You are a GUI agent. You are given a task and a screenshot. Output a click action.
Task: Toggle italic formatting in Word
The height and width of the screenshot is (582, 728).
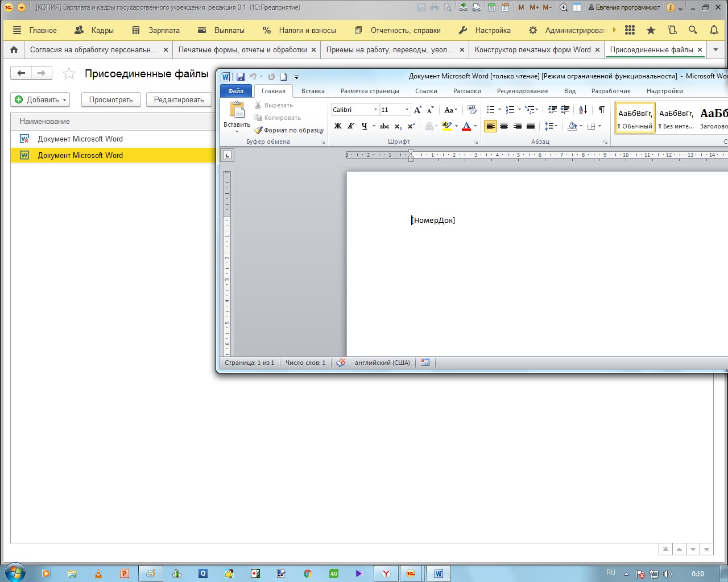(351, 126)
